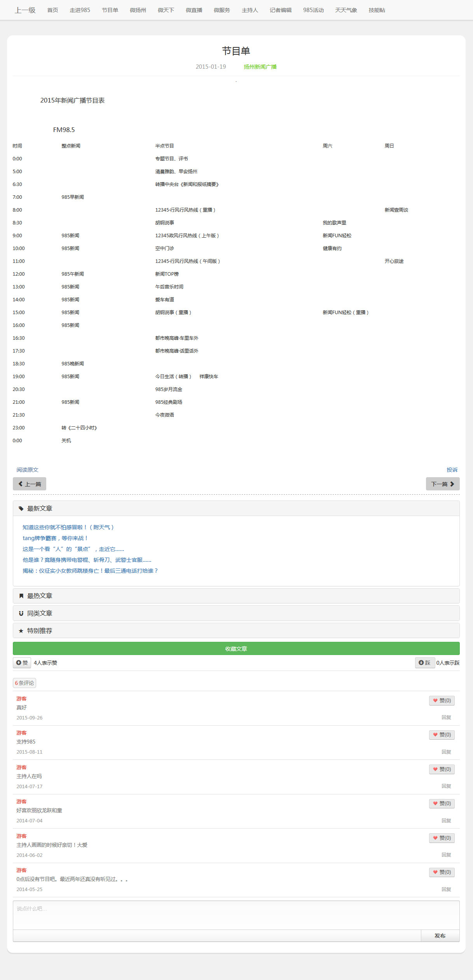The height and width of the screenshot is (980, 473).
Task: Open article 知道这些你就不怕感冒啦！（附天气）
Action: (x=68, y=527)
